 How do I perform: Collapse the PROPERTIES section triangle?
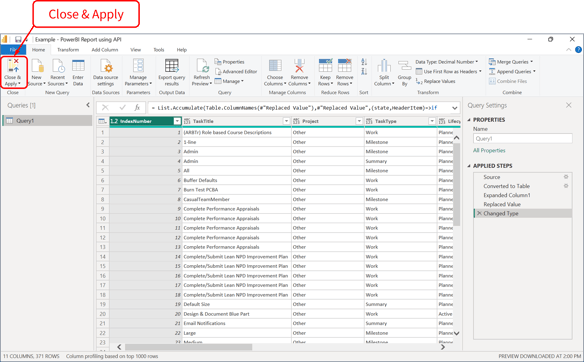pyautogui.click(x=469, y=120)
